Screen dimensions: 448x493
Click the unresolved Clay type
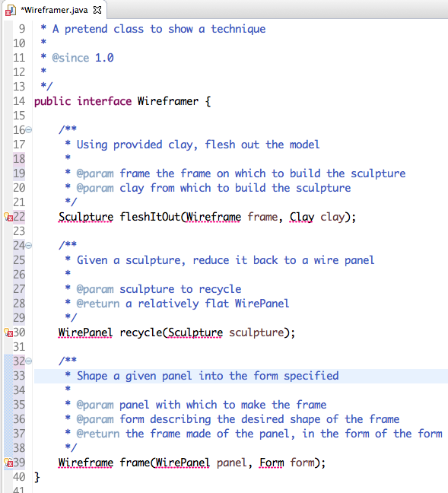click(302, 217)
